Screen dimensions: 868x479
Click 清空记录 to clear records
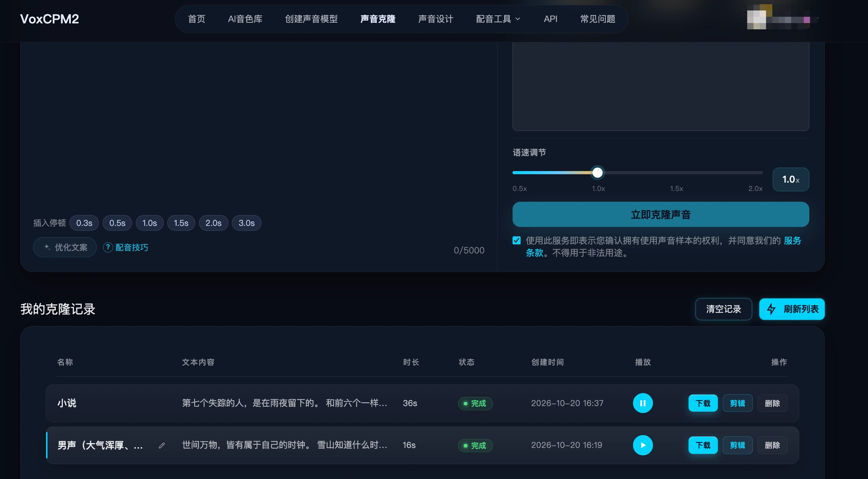tap(723, 309)
